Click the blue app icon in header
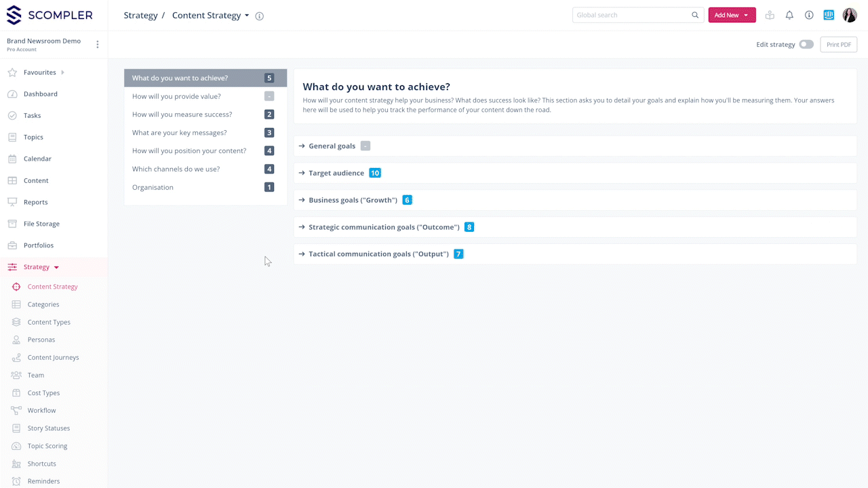Screen dimensions: 868x488 pos(829,15)
